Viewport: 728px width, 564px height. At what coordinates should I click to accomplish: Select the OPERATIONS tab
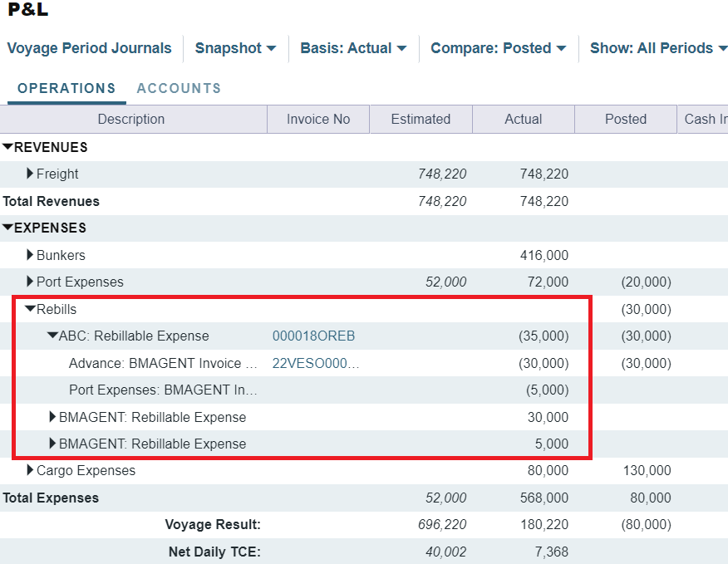coord(66,88)
